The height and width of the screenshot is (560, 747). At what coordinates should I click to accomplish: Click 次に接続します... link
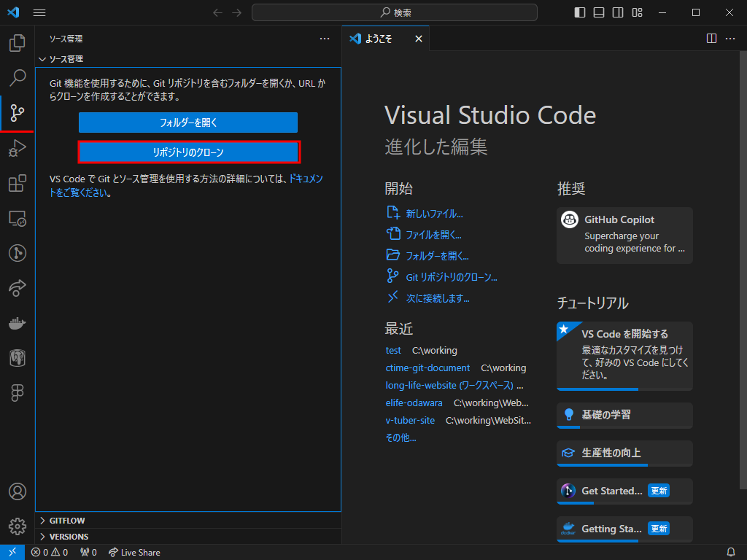(x=438, y=298)
